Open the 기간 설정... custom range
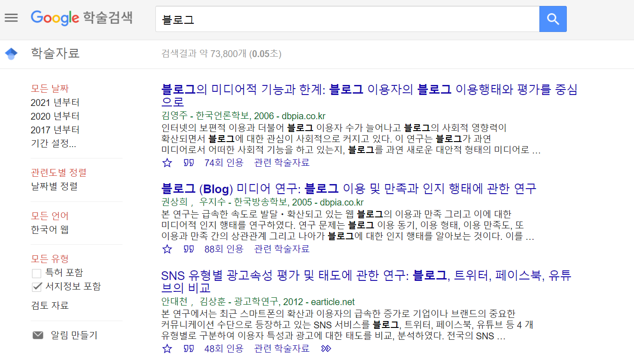Image resolution: width=634 pixels, height=364 pixels. coord(53,143)
